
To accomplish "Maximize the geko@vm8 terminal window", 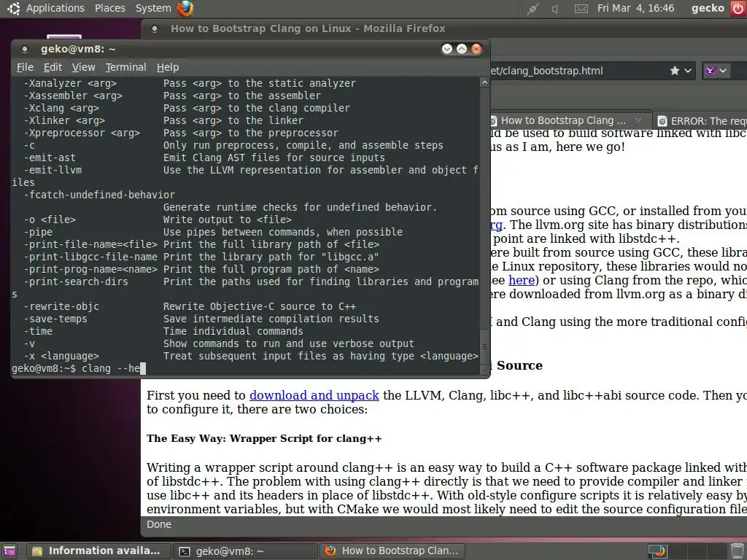I will (462, 49).
